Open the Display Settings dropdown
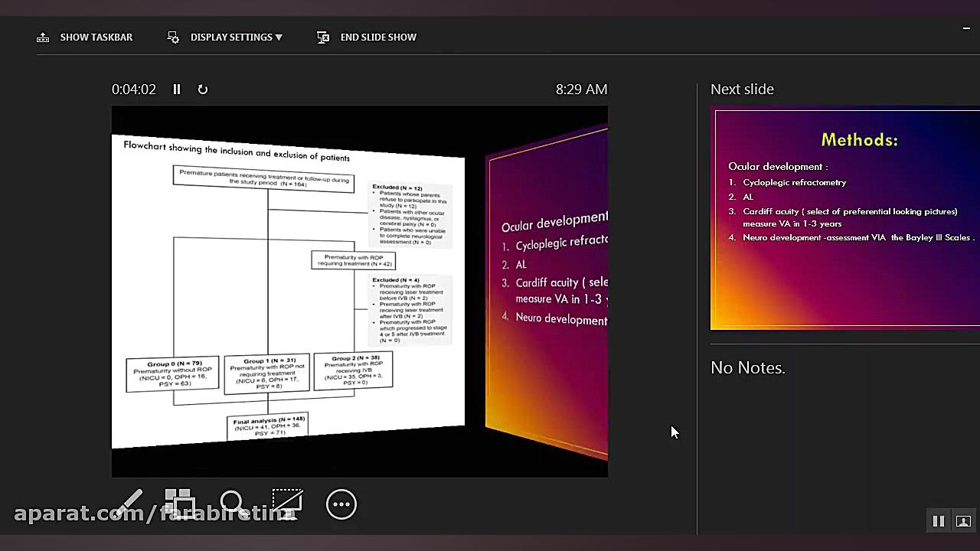 coord(225,37)
